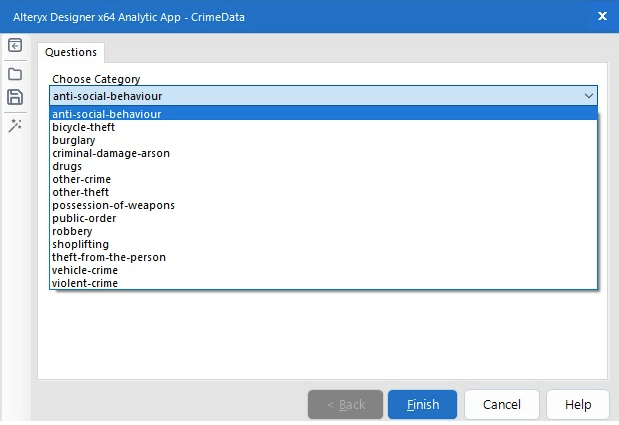Select possession-of-weapons in the list
619x425 pixels.
tap(113, 205)
